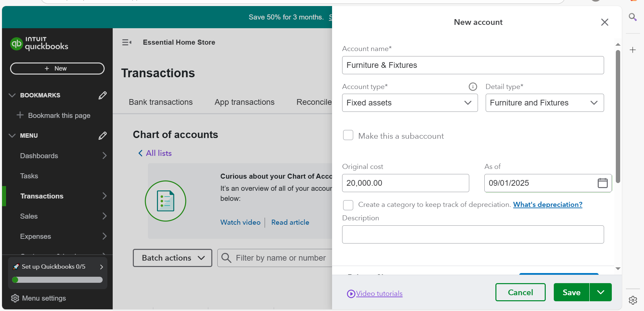This screenshot has width=644, height=311.
Task: Click the QuickBooks logo icon
Action: pos(16,44)
